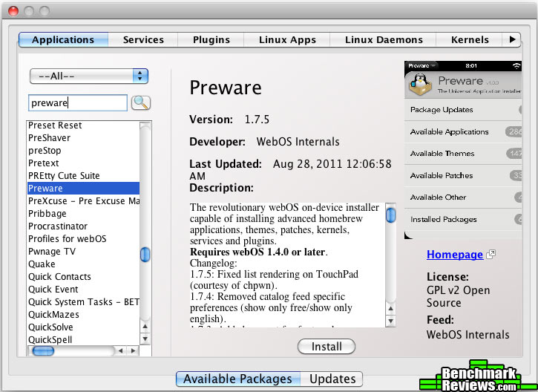
Task: Open the --All-- category dropdown
Action: point(89,76)
